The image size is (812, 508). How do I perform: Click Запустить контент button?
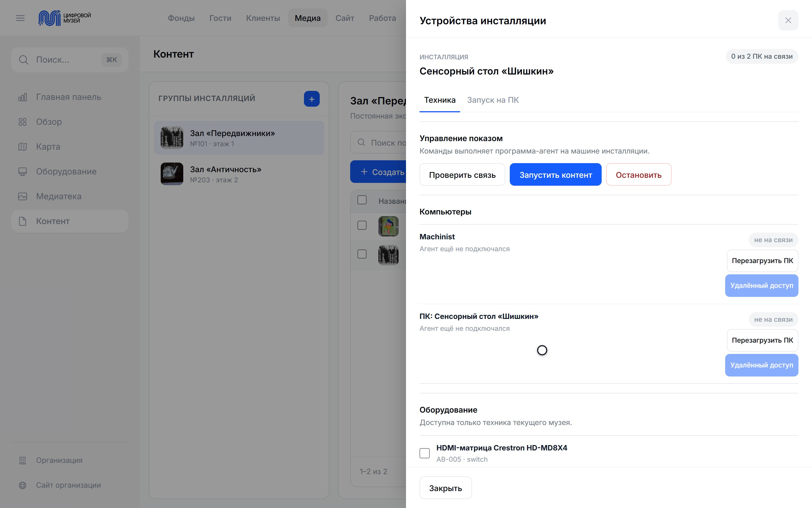pyautogui.click(x=556, y=175)
